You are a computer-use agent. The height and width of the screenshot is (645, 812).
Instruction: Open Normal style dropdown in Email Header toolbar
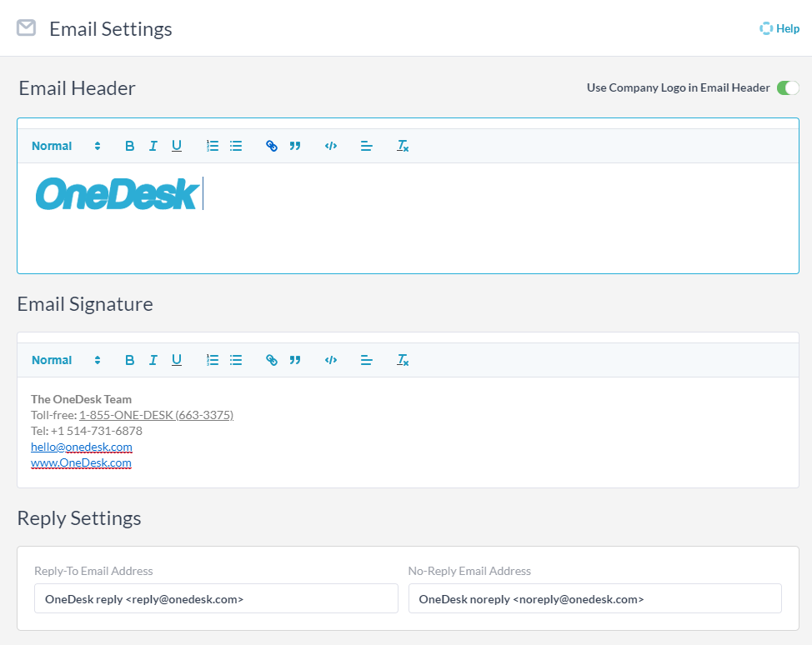coord(67,146)
